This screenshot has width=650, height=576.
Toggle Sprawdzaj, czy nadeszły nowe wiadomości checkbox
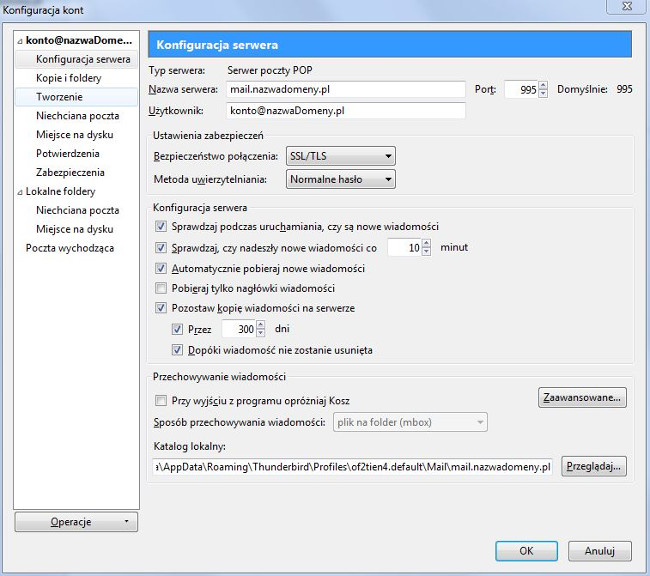tap(161, 248)
